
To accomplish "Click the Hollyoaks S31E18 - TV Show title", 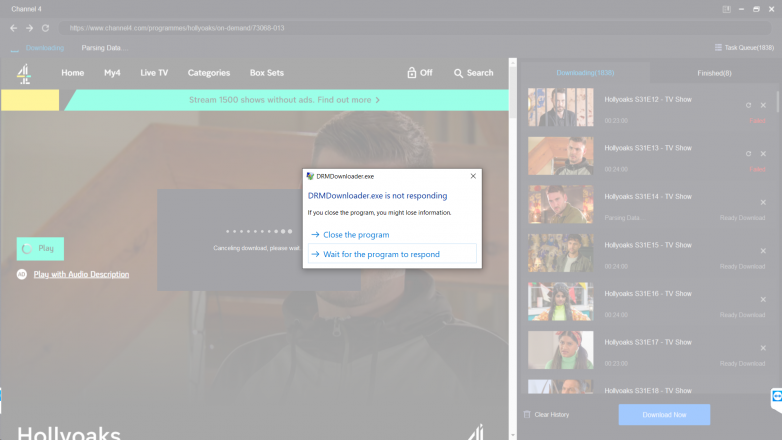I will tap(648, 391).
